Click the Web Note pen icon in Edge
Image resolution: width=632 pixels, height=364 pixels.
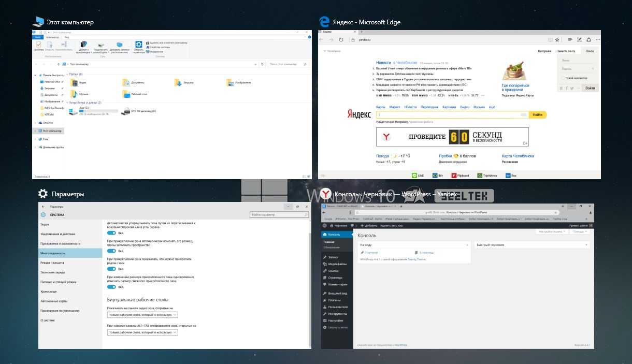pos(579,40)
